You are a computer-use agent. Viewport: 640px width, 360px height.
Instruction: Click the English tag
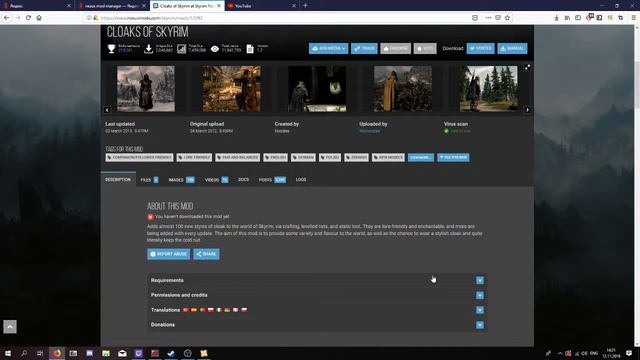coord(276,158)
